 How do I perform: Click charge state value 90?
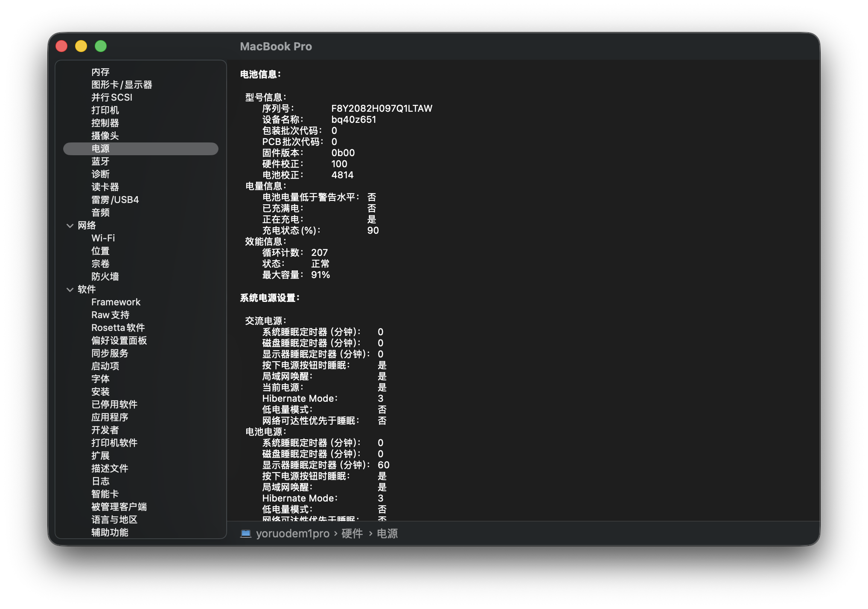click(373, 231)
